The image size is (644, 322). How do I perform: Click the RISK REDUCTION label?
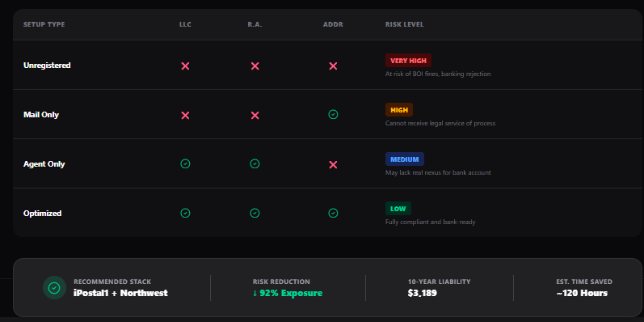click(x=281, y=282)
